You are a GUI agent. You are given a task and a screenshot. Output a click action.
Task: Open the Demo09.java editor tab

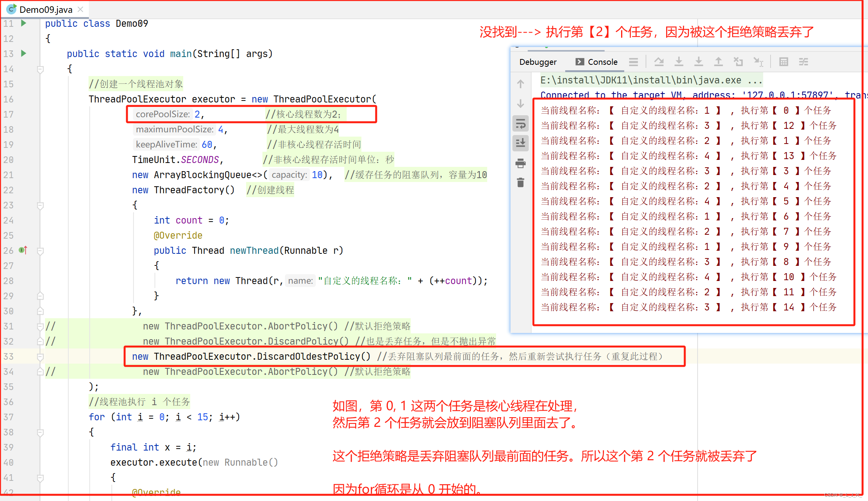[x=46, y=9]
